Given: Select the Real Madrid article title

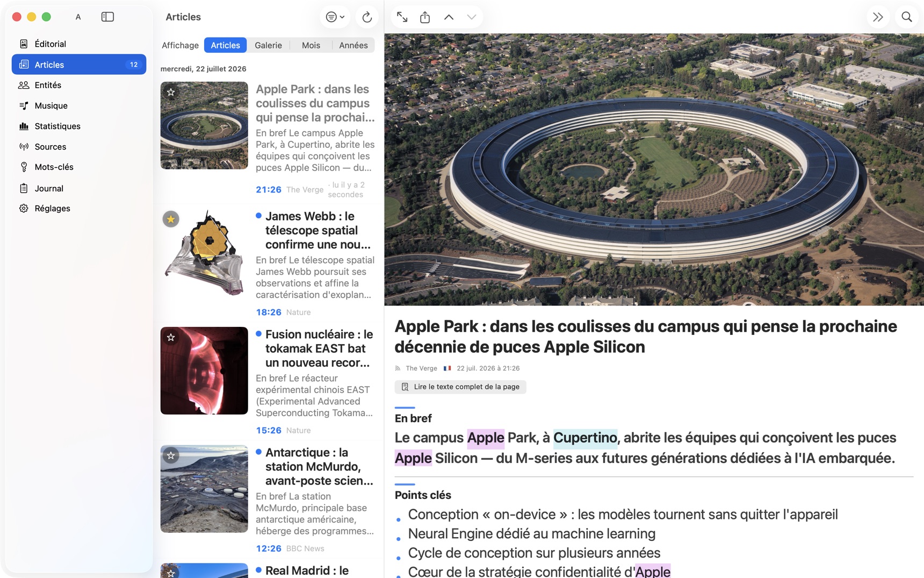Looking at the screenshot, I should pos(307,570).
